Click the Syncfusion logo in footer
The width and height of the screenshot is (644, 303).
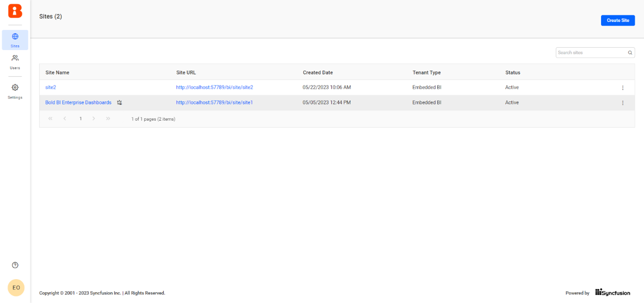tap(613, 292)
